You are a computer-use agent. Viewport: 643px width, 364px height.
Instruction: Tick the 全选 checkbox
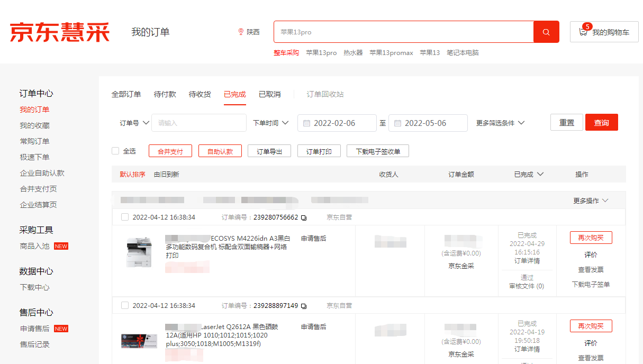pos(115,151)
